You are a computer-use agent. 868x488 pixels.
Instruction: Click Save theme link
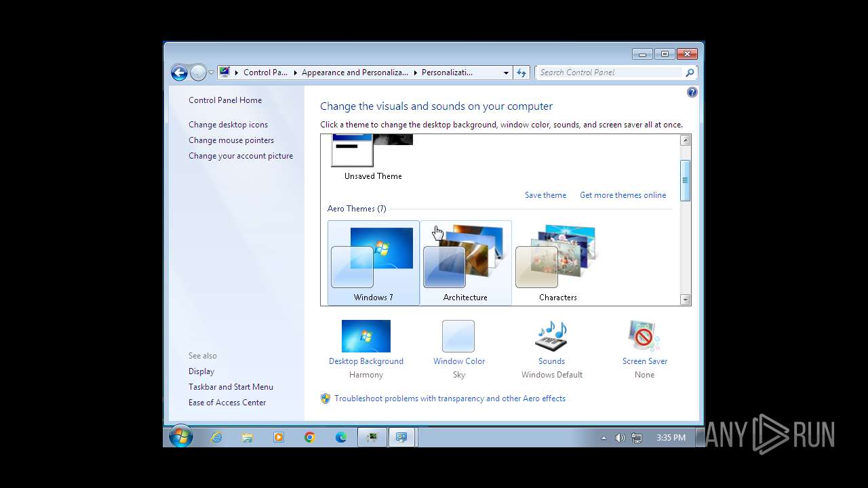click(545, 195)
